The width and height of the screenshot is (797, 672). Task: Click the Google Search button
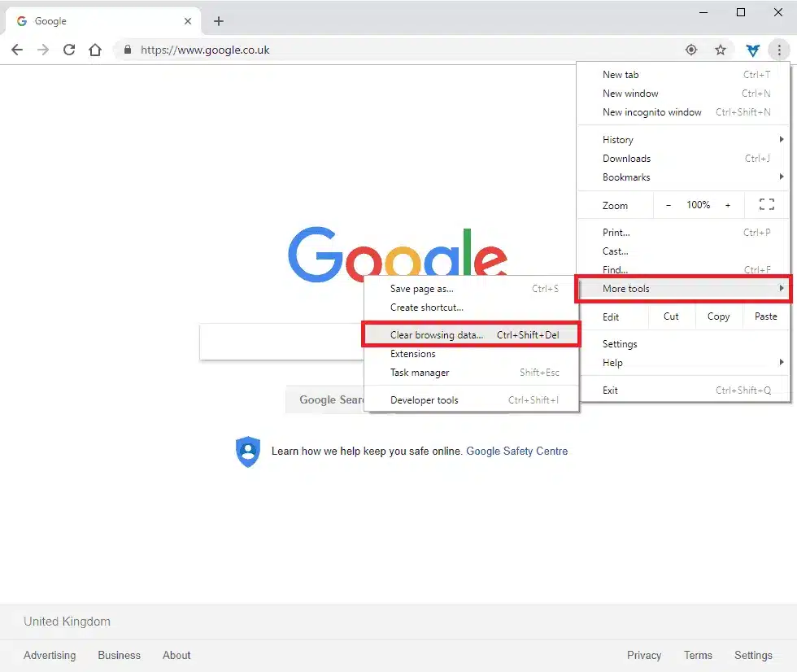coord(325,400)
